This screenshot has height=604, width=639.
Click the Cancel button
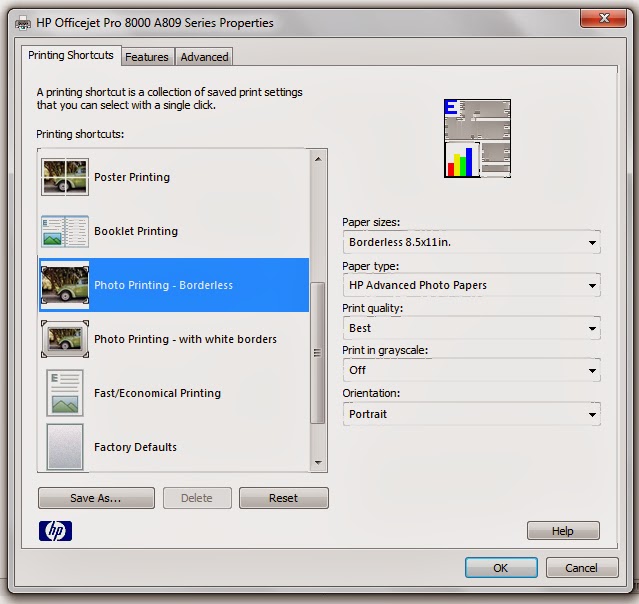pos(582,568)
